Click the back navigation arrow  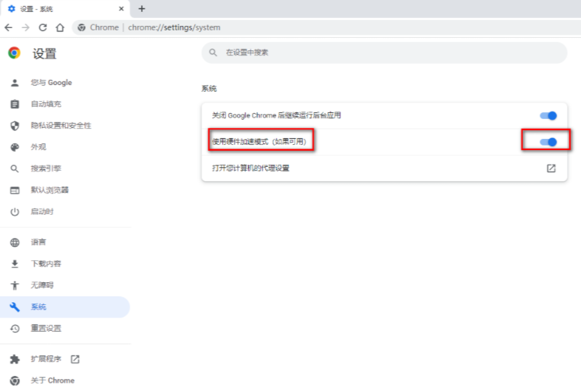pos(9,27)
